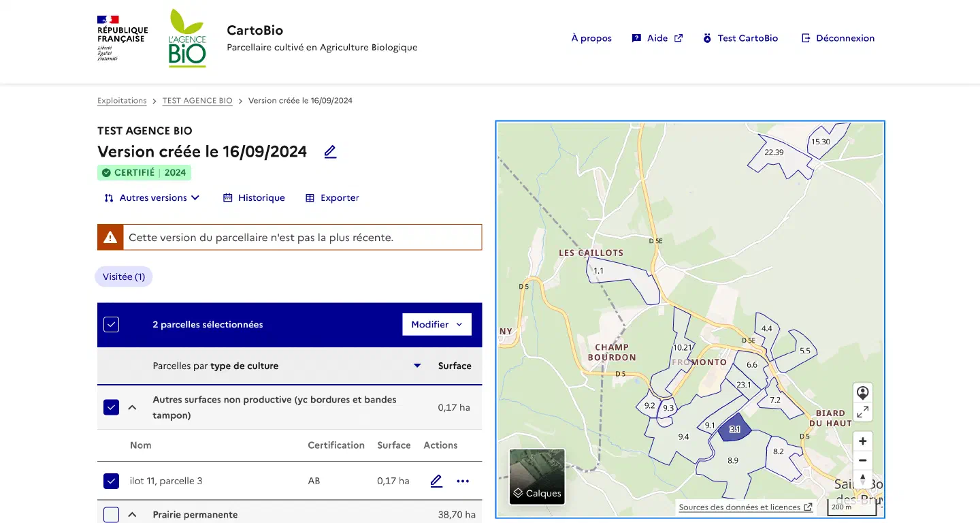Open more actions for ilot 11, parcelle 3
The height and width of the screenshot is (523, 980).
pos(463,481)
